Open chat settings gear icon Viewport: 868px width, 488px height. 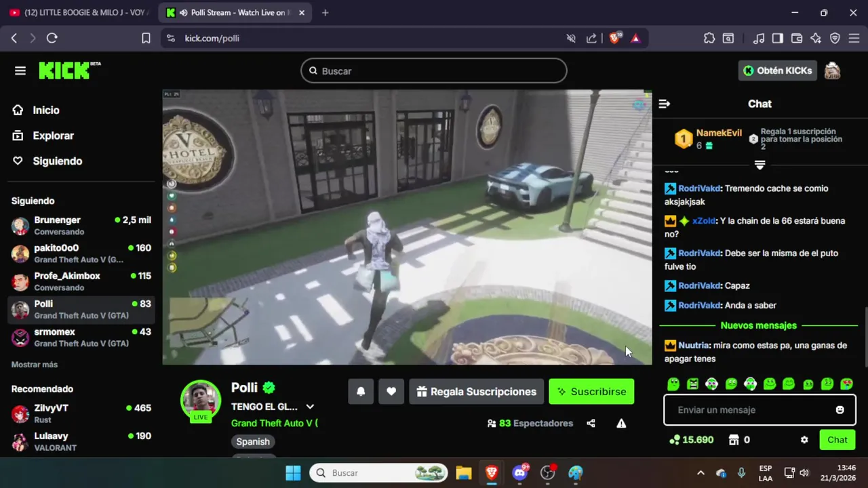(x=804, y=440)
